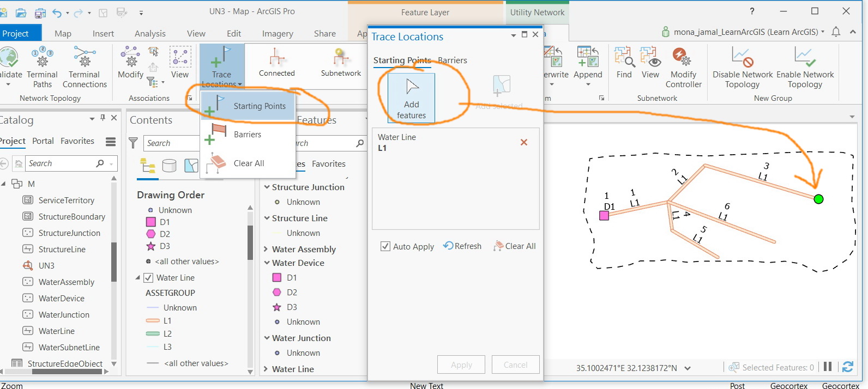Toggle Auto Apply checkbox
Viewport: 868px width, 389px height.
pos(385,246)
